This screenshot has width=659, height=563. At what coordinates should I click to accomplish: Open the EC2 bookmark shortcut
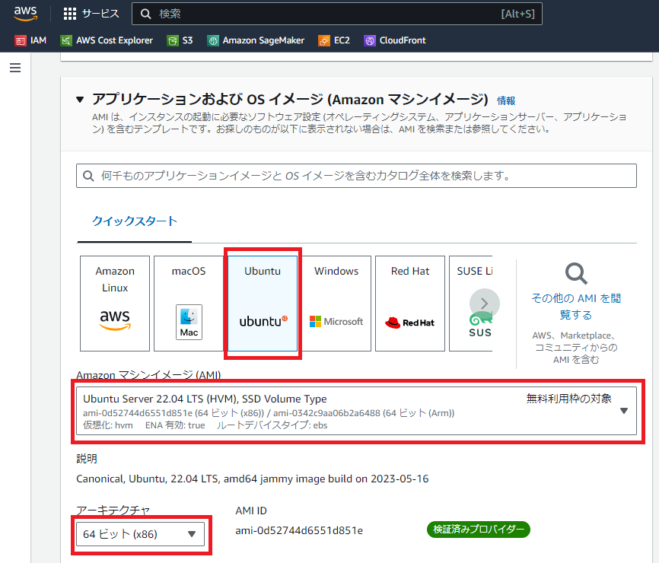[334, 40]
